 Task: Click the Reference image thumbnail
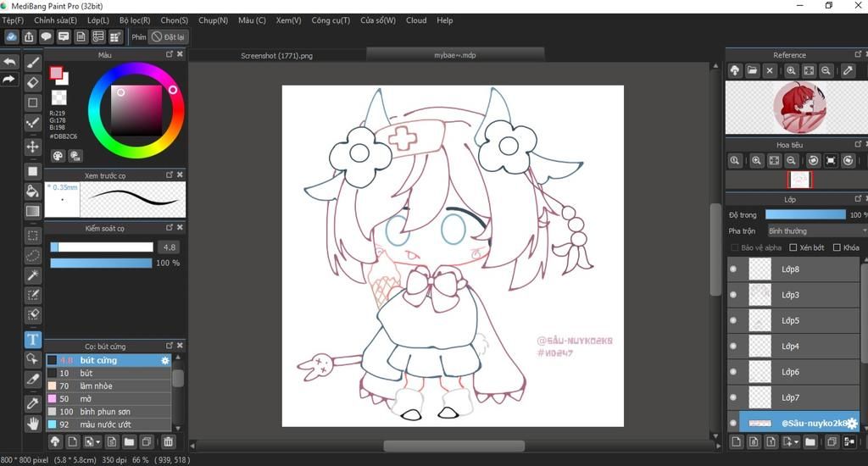799,108
